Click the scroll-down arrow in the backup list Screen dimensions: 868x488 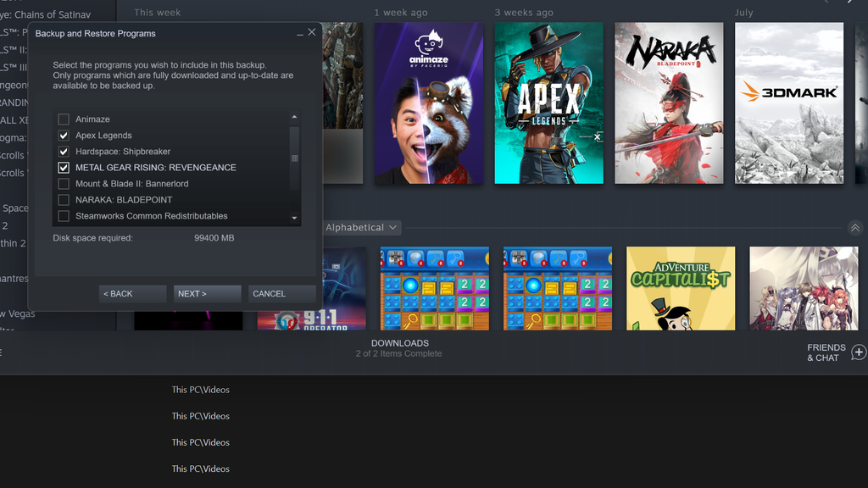(x=294, y=218)
